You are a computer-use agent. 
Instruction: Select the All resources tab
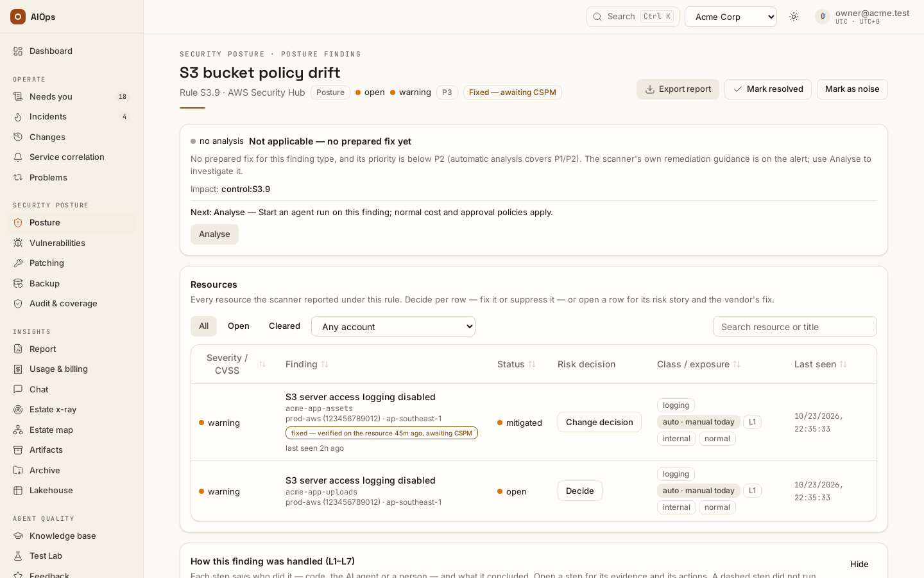(x=204, y=326)
